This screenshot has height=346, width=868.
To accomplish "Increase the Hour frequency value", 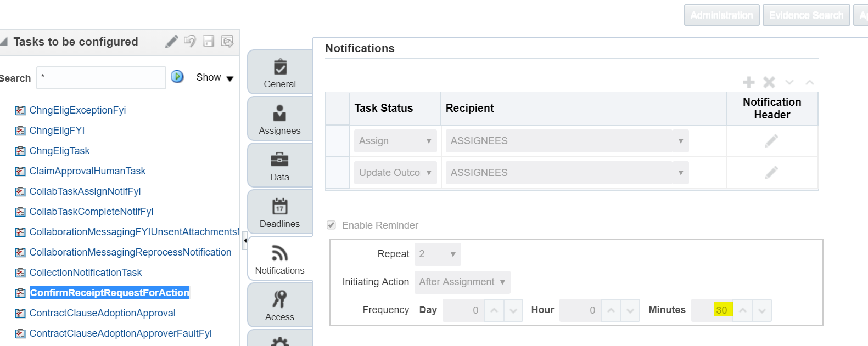I will pos(611,310).
